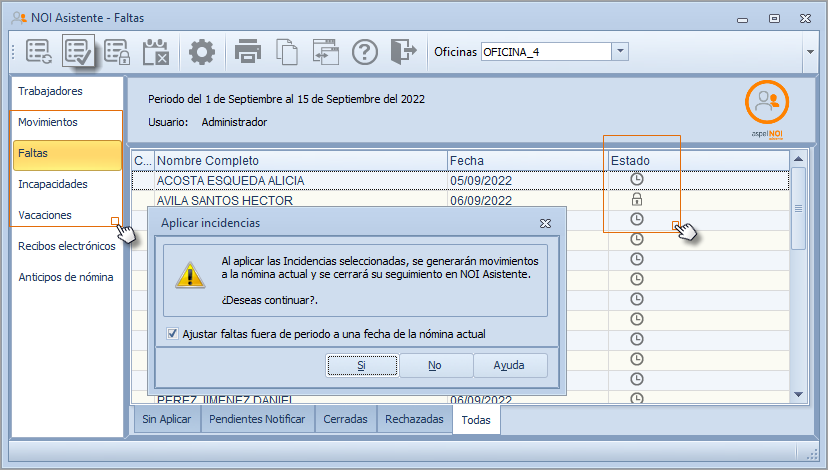This screenshot has height=470, width=828.
Task: Expand the Oficinas dropdown arrow
Action: (620, 52)
